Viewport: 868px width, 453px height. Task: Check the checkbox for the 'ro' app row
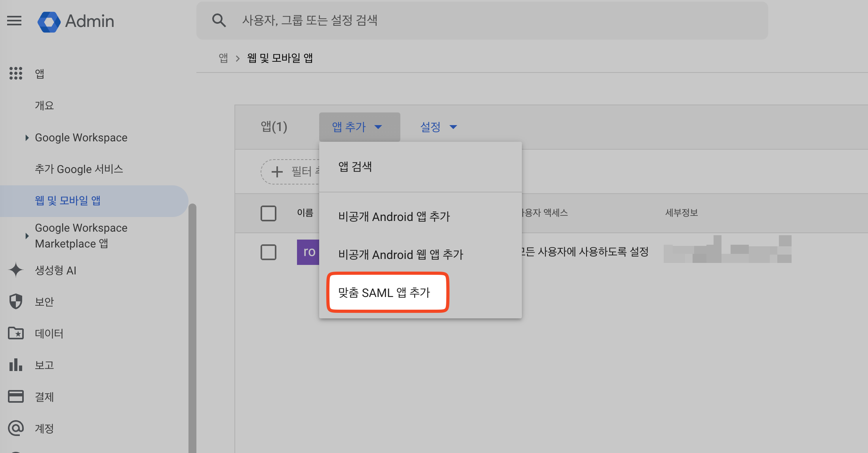[x=268, y=252]
